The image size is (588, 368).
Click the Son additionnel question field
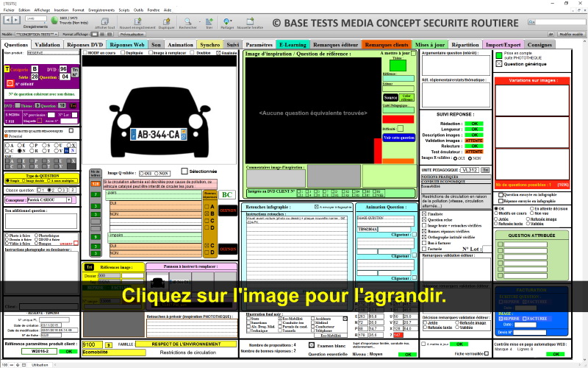coord(41,221)
